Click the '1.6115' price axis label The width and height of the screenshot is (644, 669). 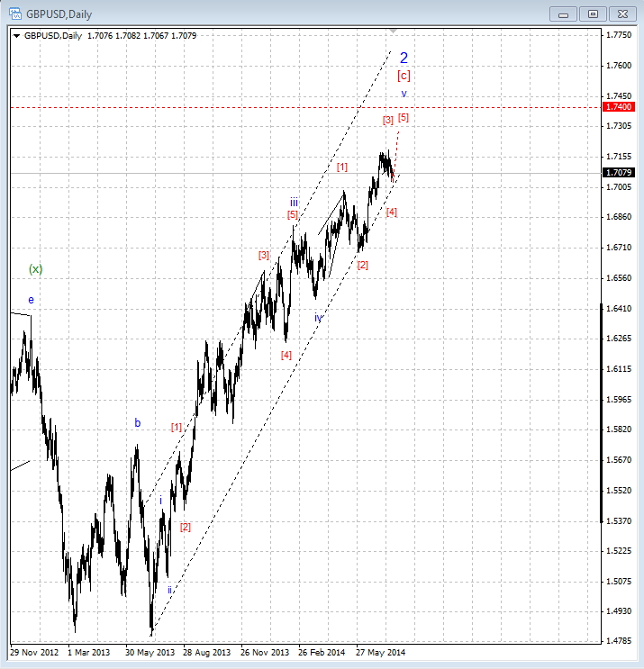coord(619,369)
